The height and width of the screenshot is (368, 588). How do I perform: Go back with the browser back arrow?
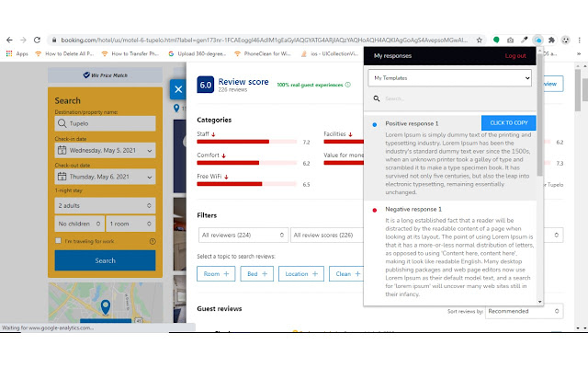click(x=9, y=40)
